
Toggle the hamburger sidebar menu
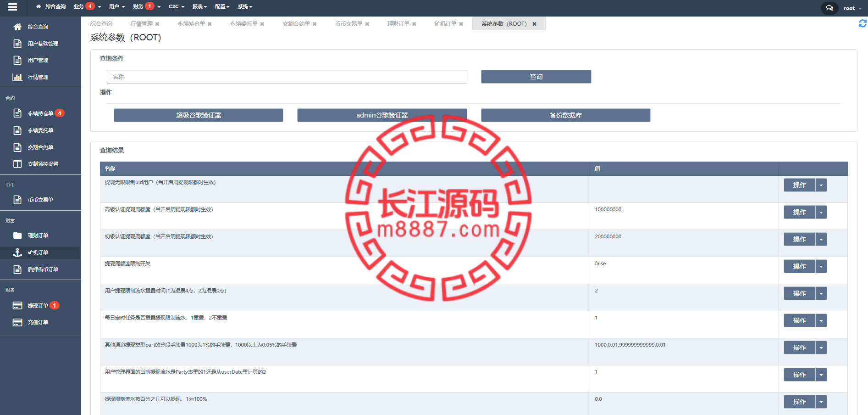point(13,7)
